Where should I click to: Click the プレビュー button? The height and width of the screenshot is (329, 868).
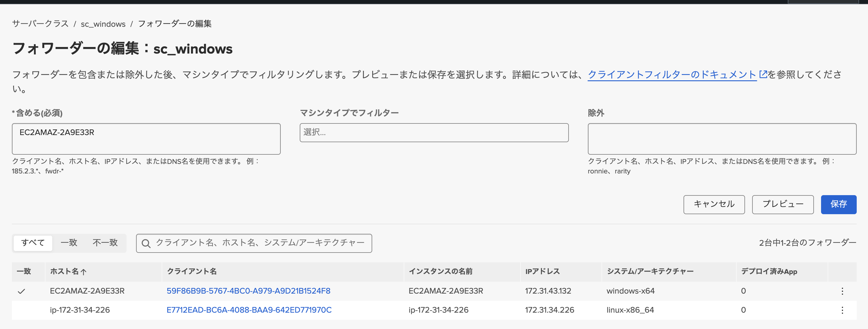[782, 204]
